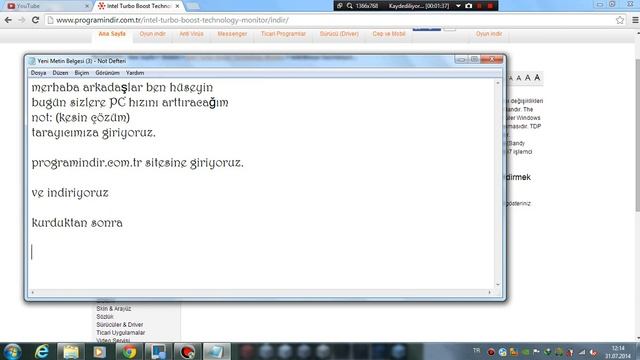This screenshot has height=360, width=640.
Task: Open Oyun indir next to Ana Sayfa
Action: 152,34
